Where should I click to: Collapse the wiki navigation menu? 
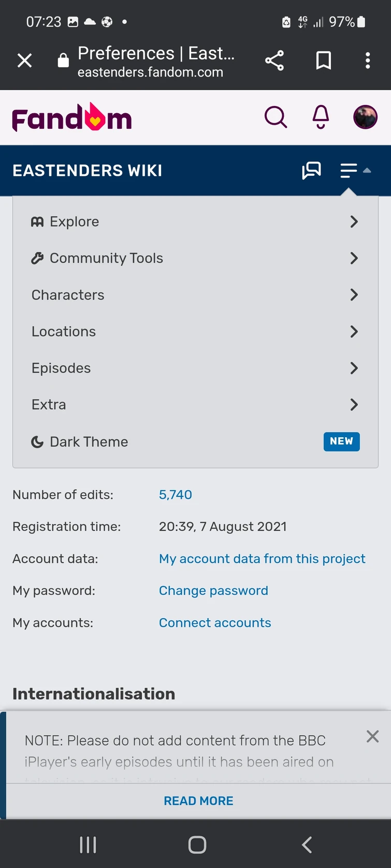[x=355, y=170]
